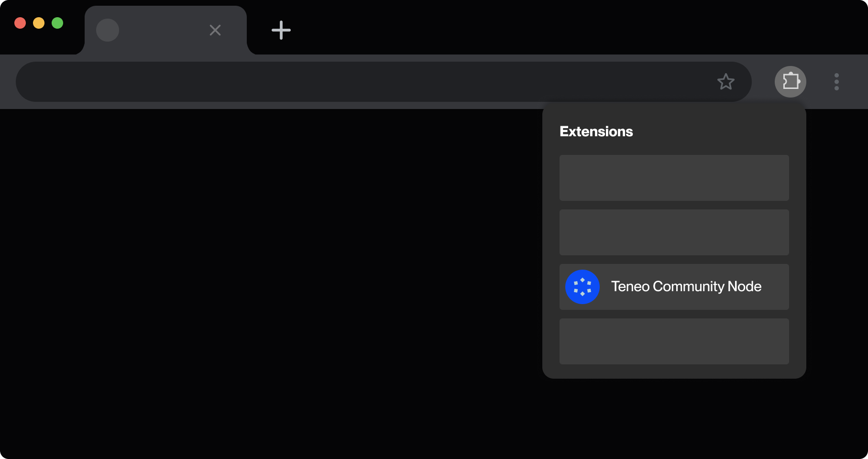Toggle the Teneo Community Node extension
Screen dimensions: 868x459
tap(673, 287)
